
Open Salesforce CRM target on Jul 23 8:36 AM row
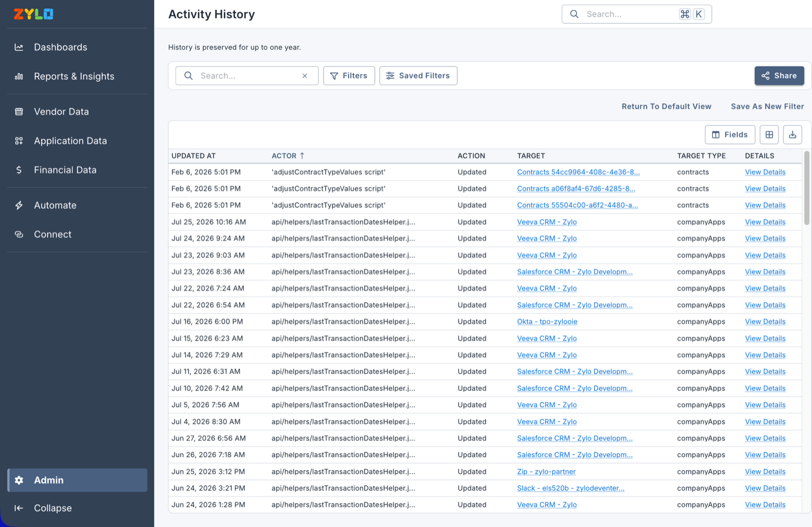(575, 272)
